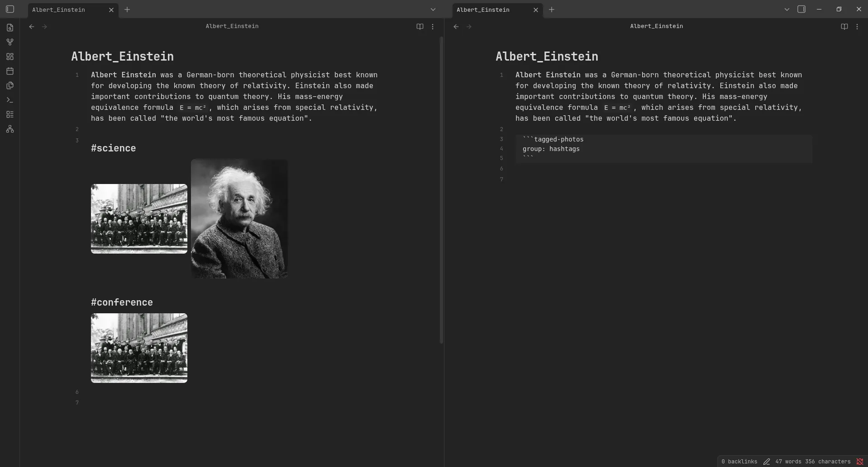This screenshot has height=467, width=868.
Task: Open Einstein portrait photo thumbnail
Action: 239,219
